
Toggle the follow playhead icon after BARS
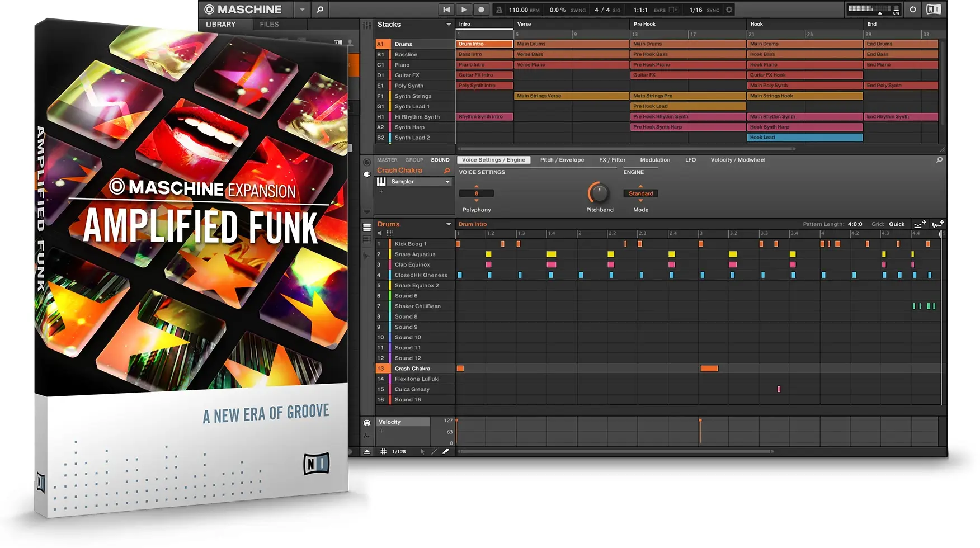[673, 10]
